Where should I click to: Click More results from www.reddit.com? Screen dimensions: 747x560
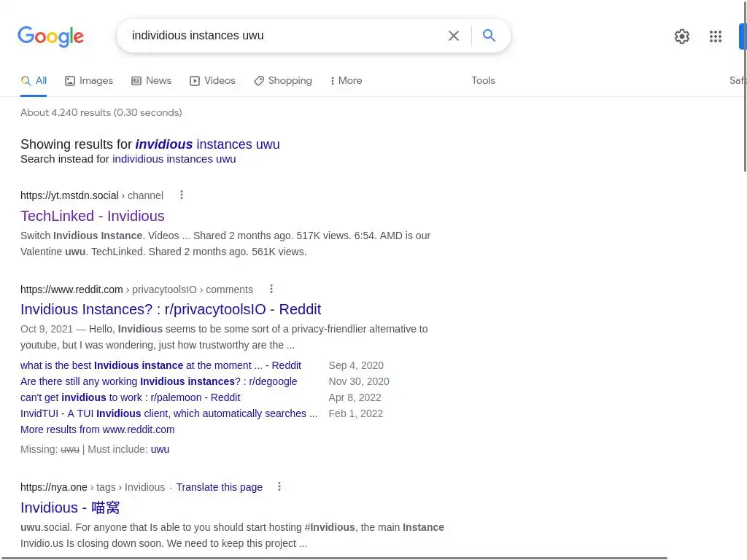pyautogui.click(x=97, y=429)
